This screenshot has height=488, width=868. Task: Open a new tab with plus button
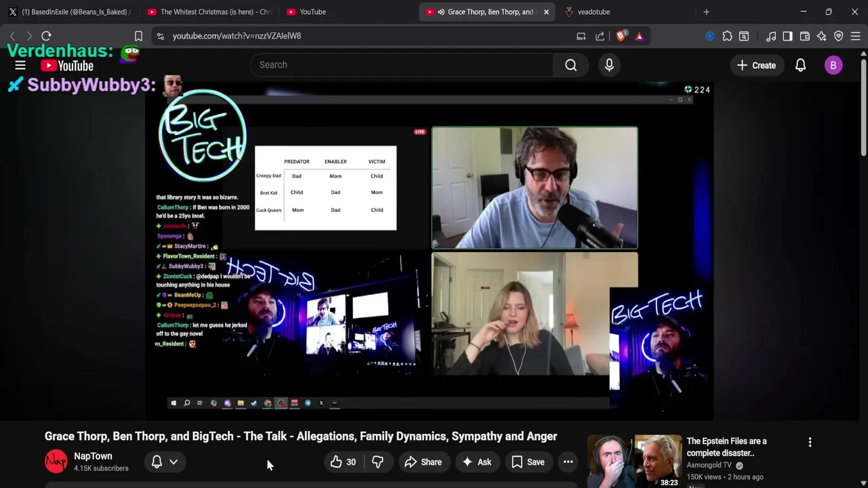[707, 12]
